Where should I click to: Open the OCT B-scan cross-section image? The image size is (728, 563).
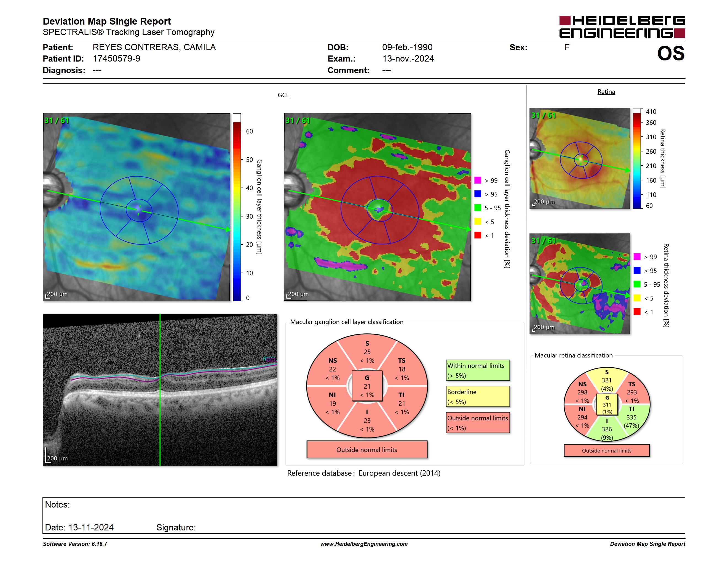point(160,390)
